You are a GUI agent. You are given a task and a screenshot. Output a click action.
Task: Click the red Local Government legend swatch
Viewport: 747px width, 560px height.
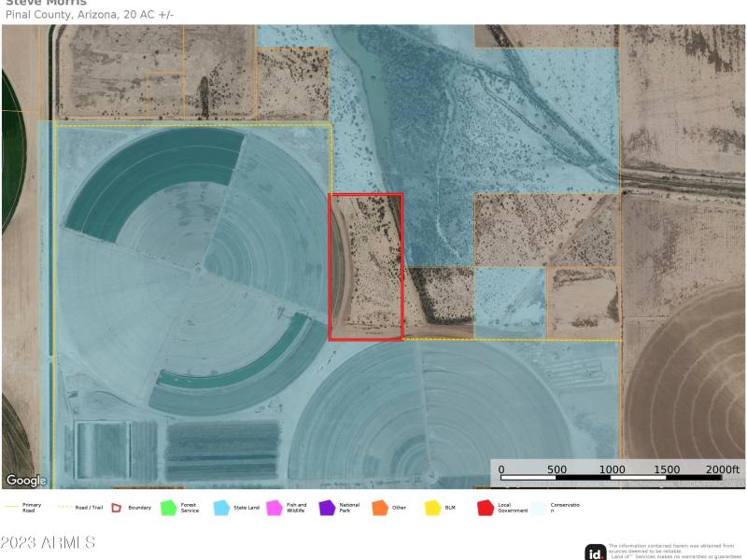(x=486, y=508)
